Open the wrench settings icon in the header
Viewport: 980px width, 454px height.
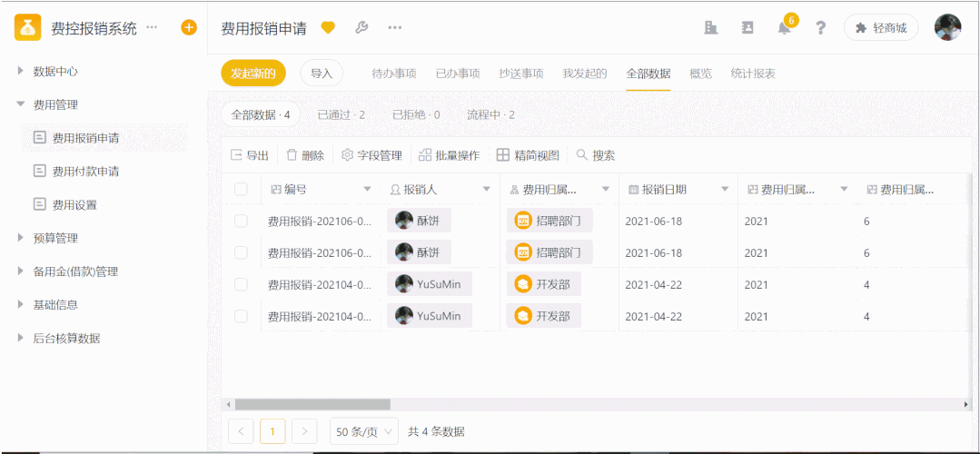[x=361, y=27]
